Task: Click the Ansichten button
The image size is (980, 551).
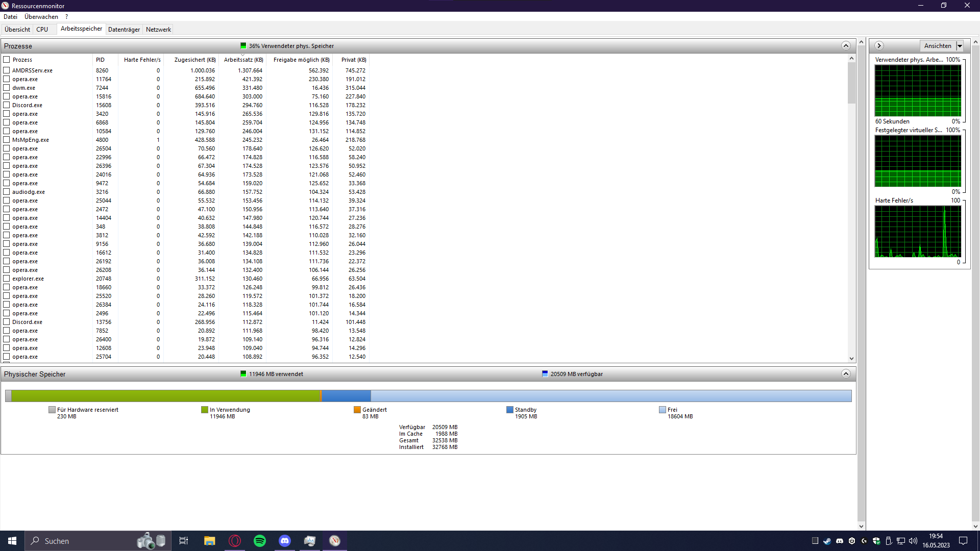Action: 938,46
